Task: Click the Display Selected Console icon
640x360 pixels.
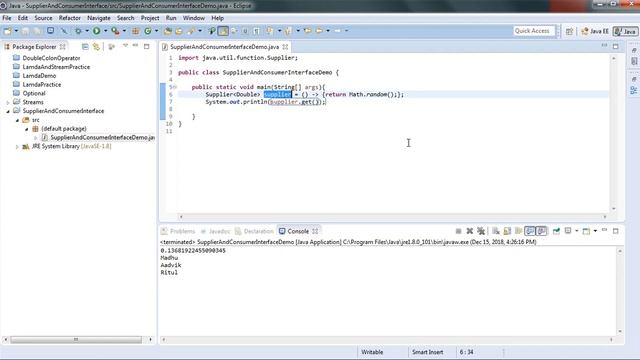Action: click(x=568, y=231)
